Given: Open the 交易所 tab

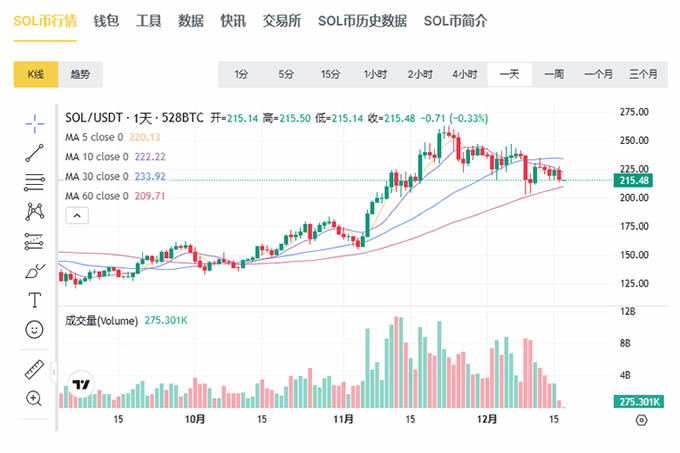Looking at the screenshot, I should [x=282, y=20].
